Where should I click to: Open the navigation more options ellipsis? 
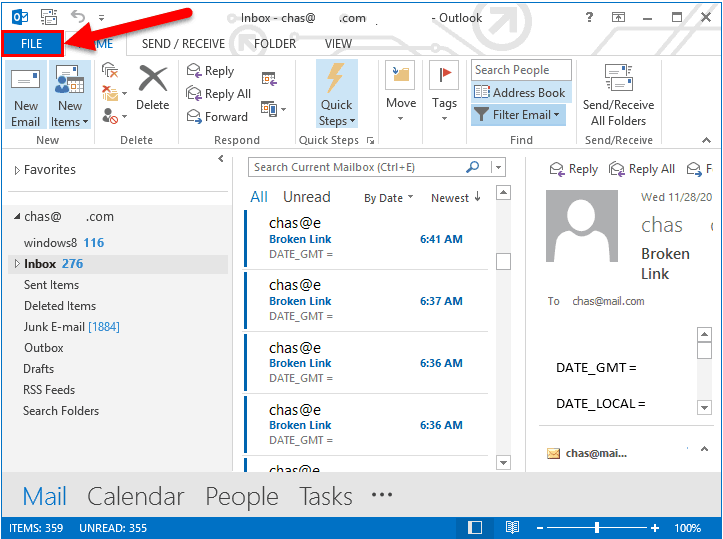coord(382,495)
